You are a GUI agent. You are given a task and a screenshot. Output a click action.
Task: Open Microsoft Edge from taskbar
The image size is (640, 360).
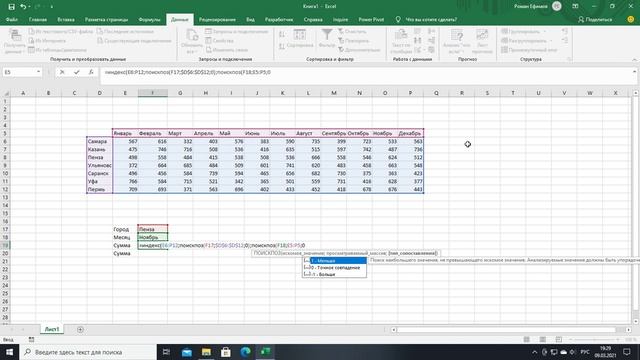(245, 352)
